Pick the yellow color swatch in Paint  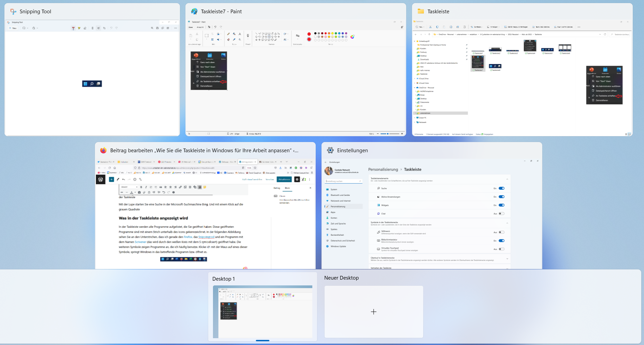pos(332,33)
